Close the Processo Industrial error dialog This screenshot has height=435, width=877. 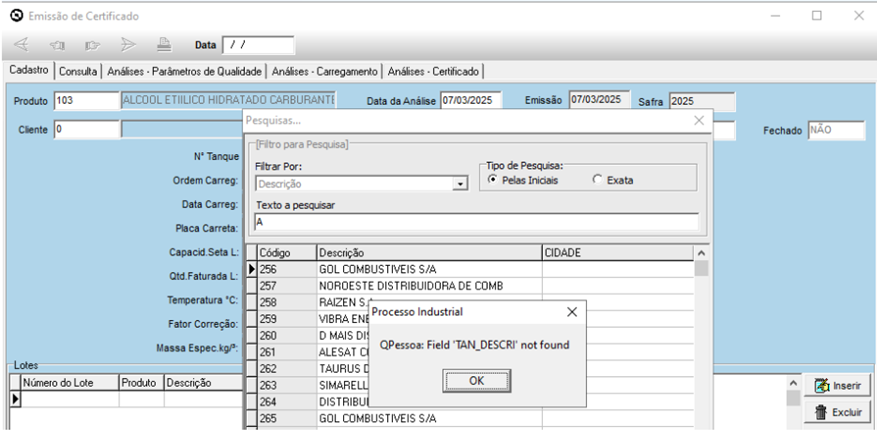click(572, 312)
